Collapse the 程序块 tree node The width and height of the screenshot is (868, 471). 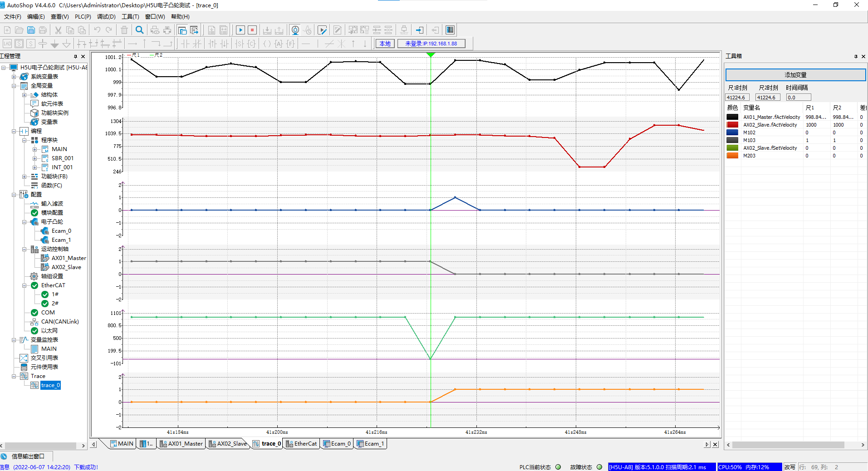tap(25, 140)
